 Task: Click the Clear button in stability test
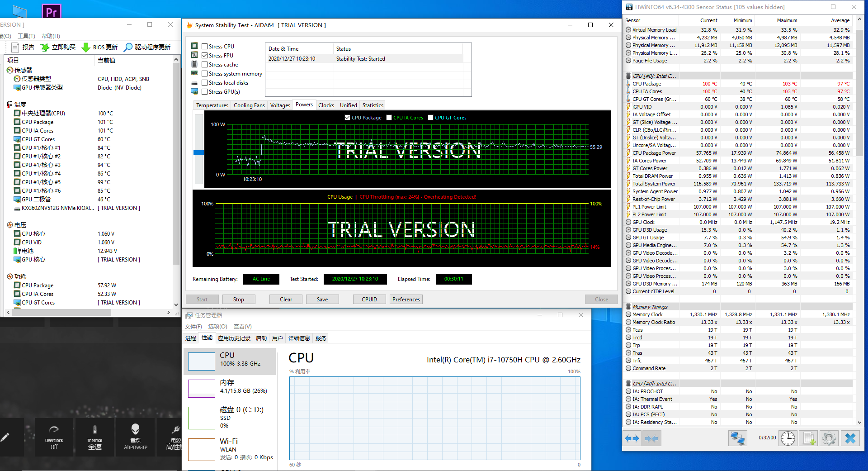tap(286, 300)
